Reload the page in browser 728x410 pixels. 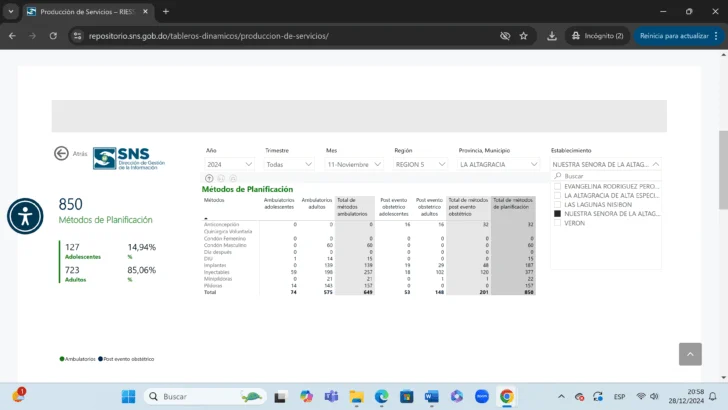coord(55,36)
